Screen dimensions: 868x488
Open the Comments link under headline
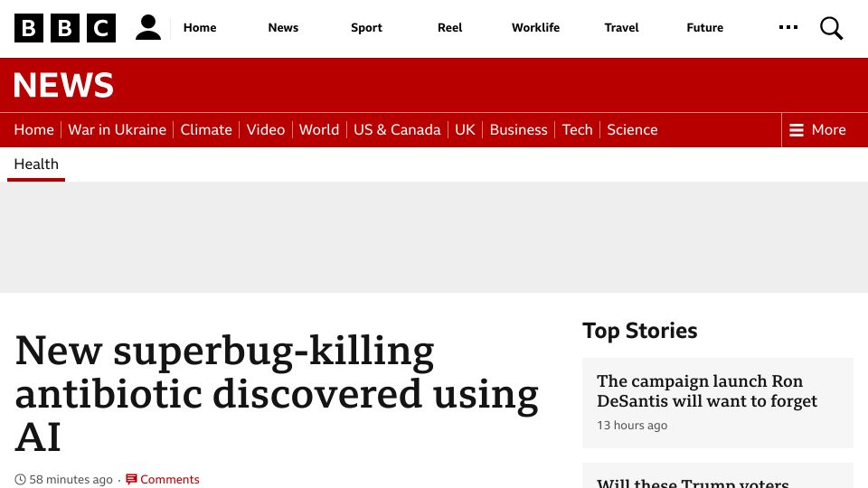coord(169,479)
